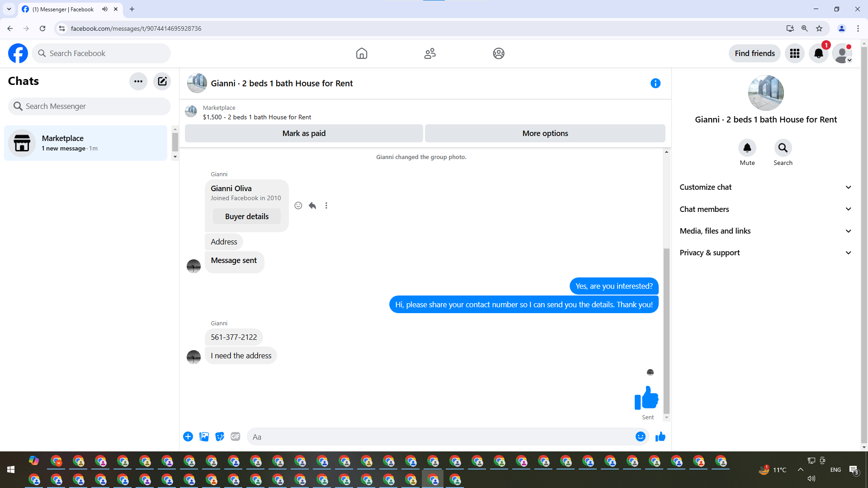Toggle the conversation information panel
This screenshot has width=868, height=488.
coord(655,83)
